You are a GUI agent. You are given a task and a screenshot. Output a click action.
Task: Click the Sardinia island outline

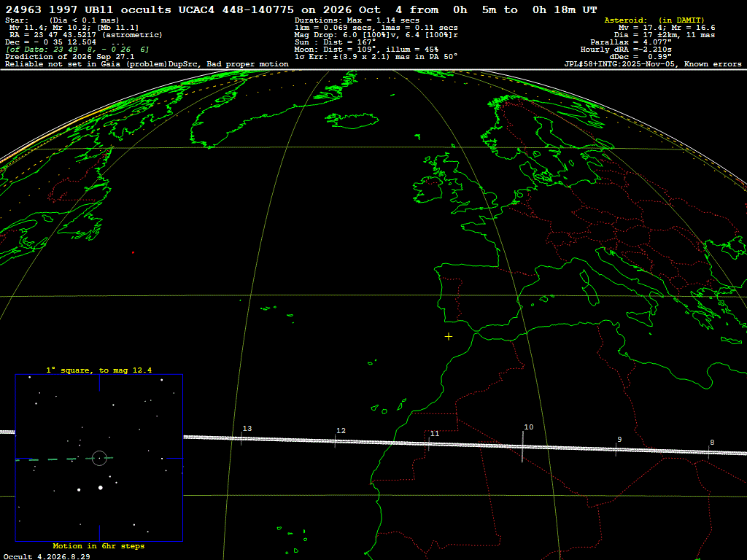592,294
